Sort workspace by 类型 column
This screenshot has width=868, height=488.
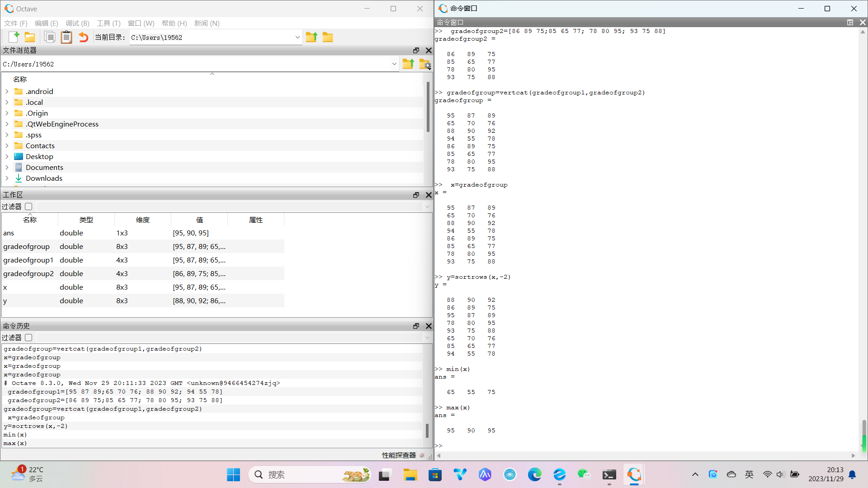86,220
